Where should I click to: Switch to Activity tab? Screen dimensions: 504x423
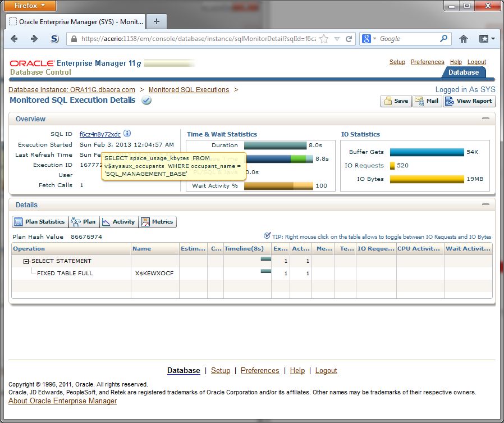pyautogui.click(x=118, y=222)
